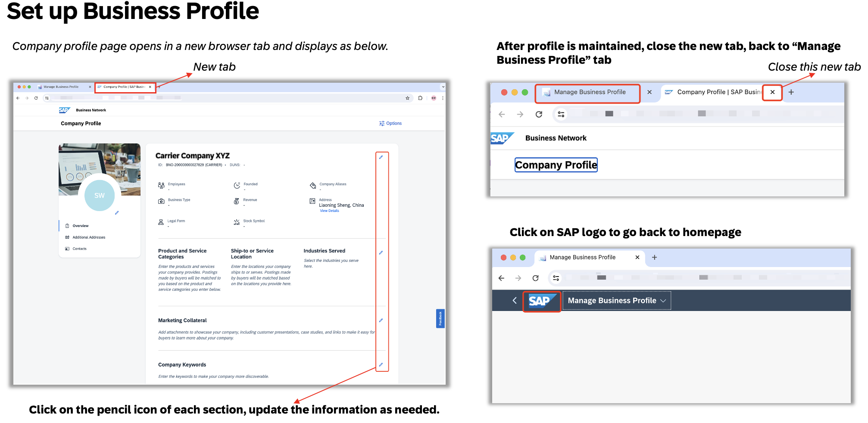Reload the page in the bottom-right screenshot browser

[536, 278]
